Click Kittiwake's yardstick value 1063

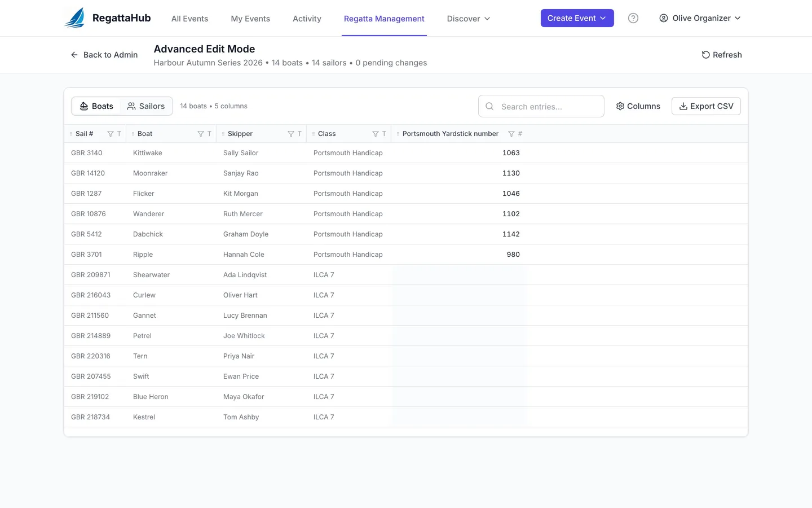[x=511, y=153]
